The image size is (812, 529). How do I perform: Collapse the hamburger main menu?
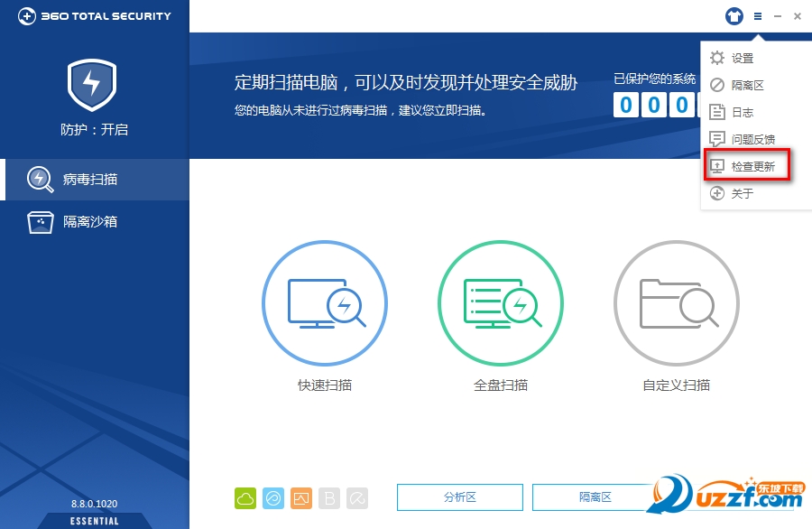(x=758, y=16)
